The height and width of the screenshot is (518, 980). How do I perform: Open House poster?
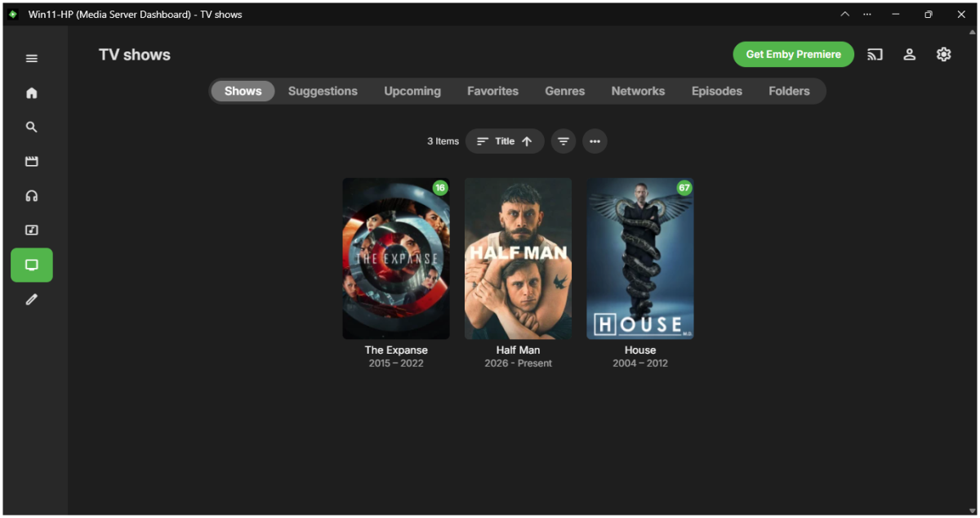click(640, 258)
